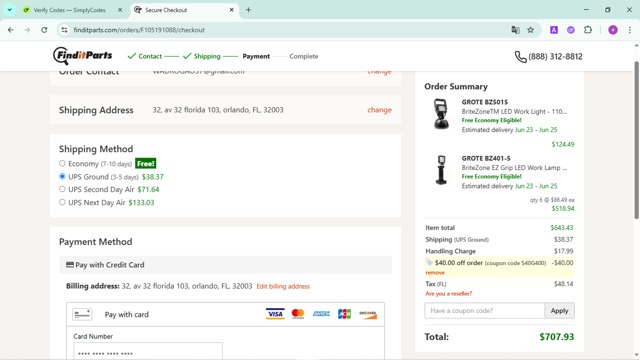Open the Chrome three-dot menu
The image size is (640, 360).
click(630, 30)
